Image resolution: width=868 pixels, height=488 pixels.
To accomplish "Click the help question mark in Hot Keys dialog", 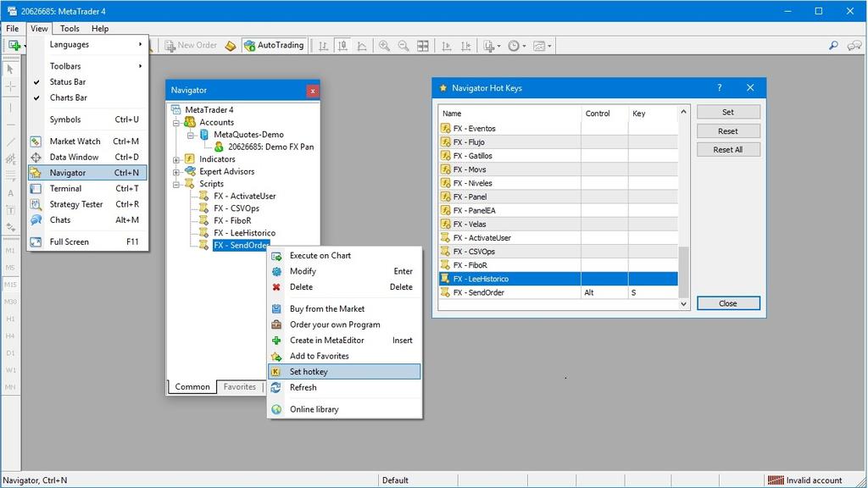I will tap(719, 87).
